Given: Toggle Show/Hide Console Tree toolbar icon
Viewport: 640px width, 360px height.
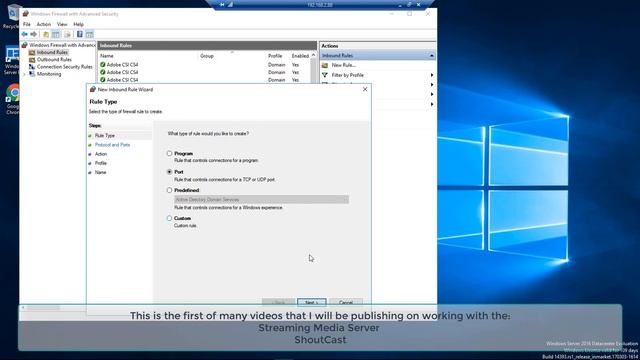Looking at the screenshot, I should pos(56,34).
